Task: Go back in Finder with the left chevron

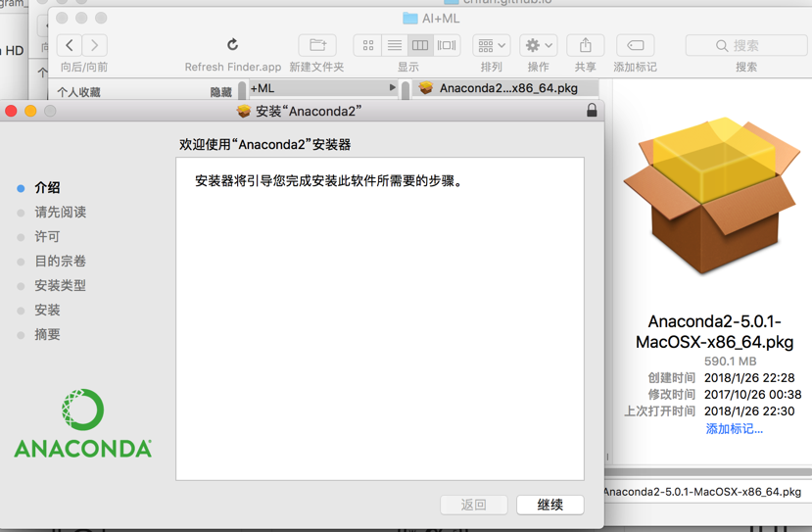Action: point(69,46)
